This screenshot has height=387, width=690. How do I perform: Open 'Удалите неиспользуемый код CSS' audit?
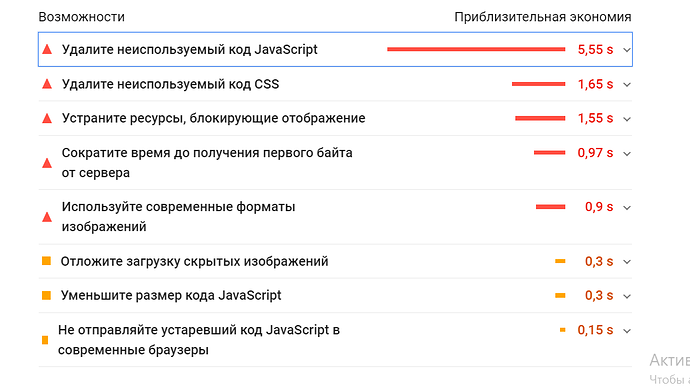click(x=170, y=84)
